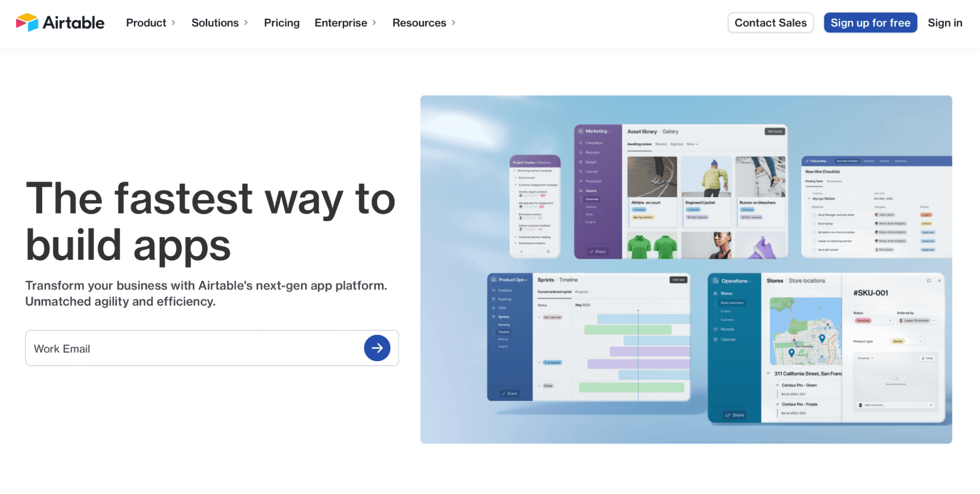980x494 pixels.
Task: Open the Resources menu
Action: 419,23
